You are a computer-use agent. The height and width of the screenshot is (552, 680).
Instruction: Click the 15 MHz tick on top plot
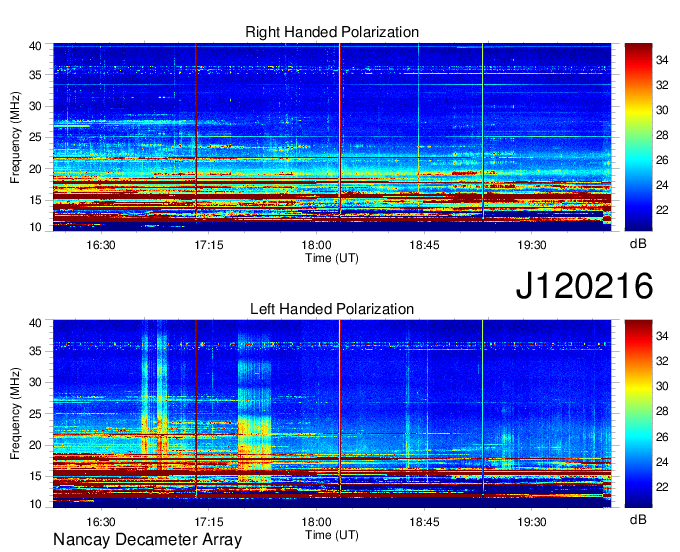[35, 200]
